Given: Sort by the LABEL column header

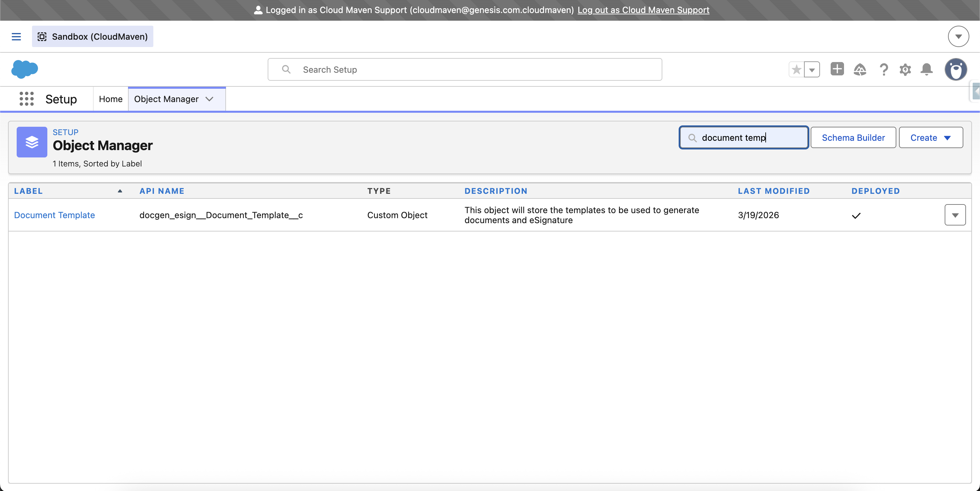Looking at the screenshot, I should click(x=29, y=191).
